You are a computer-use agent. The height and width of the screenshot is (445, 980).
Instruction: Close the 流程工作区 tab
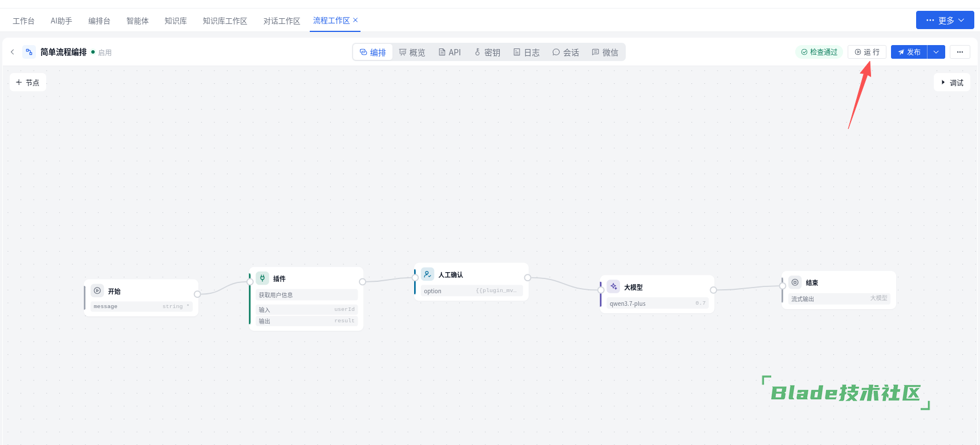[355, 20]
